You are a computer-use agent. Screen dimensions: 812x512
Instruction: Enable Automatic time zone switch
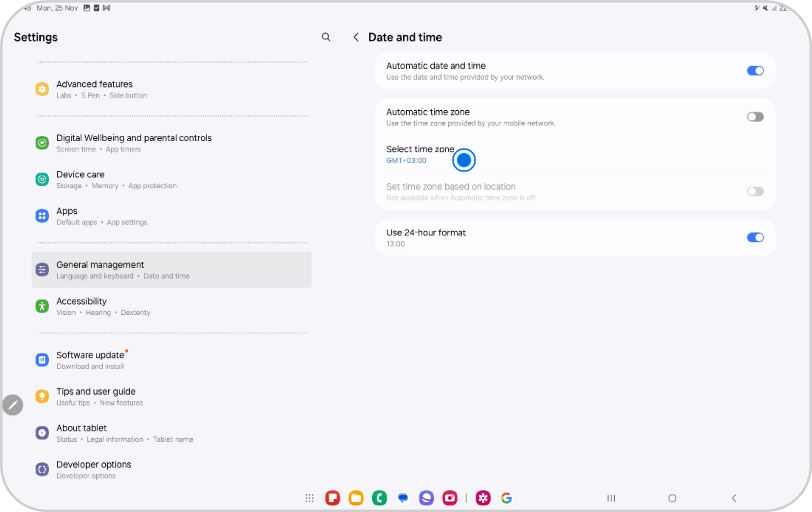(754, 117)
